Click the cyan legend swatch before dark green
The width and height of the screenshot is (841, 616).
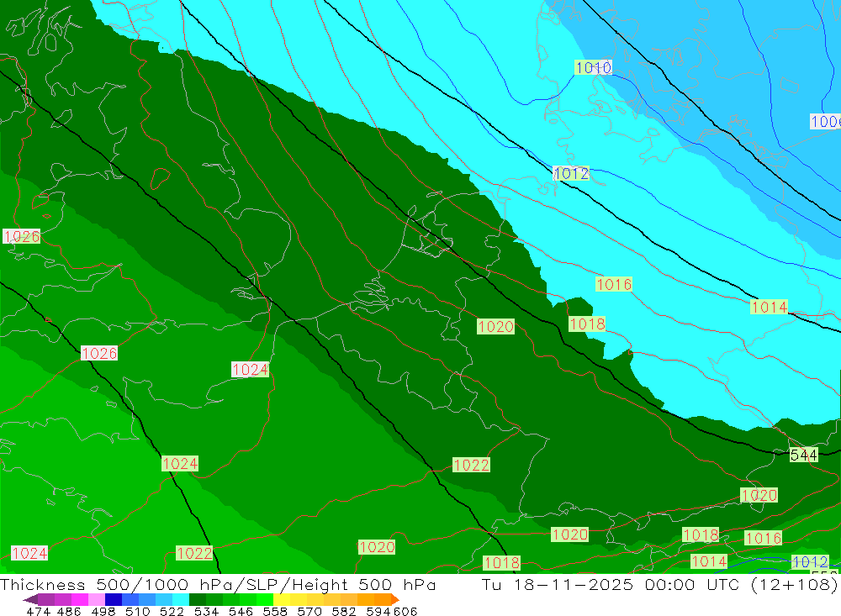click(181, 599)
